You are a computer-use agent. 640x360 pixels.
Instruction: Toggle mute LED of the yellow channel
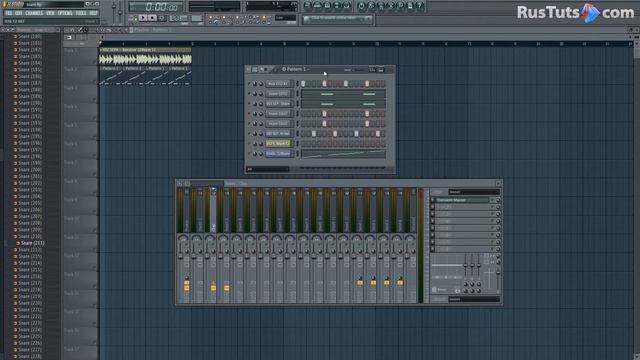tap(249, 144)
